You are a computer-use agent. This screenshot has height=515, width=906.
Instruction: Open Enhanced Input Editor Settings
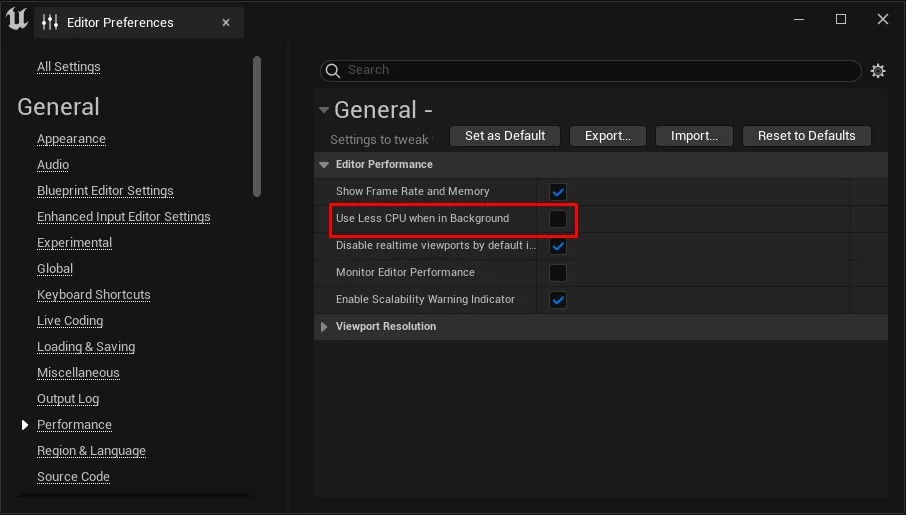click(124, 217)
